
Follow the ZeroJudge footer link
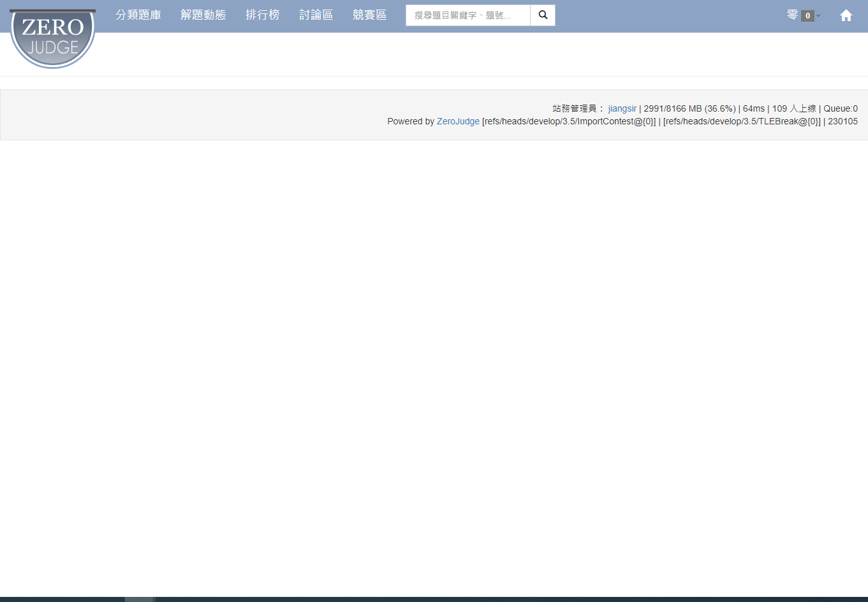tap(458, 121)
